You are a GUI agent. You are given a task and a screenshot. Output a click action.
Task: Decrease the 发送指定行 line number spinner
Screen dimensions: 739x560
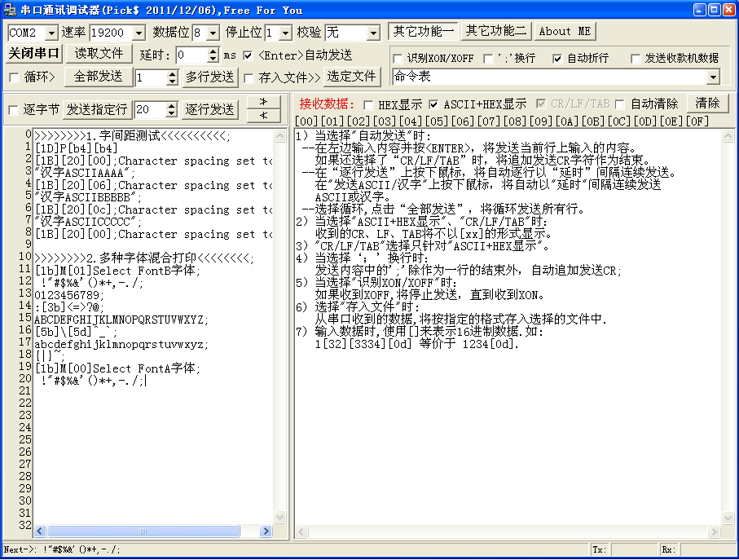pos(172,114)
